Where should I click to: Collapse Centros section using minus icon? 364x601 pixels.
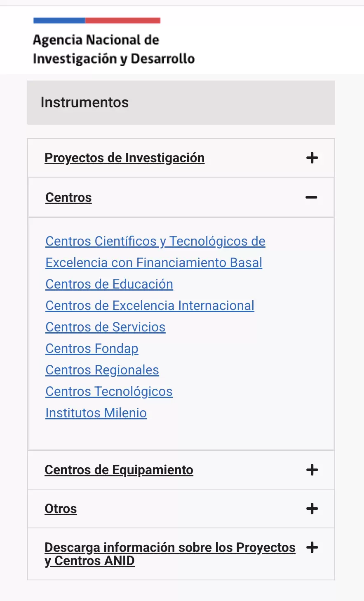[311, 197]
